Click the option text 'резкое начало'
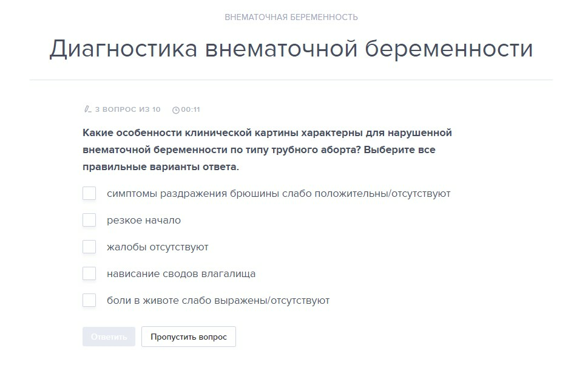 (144, 220)
